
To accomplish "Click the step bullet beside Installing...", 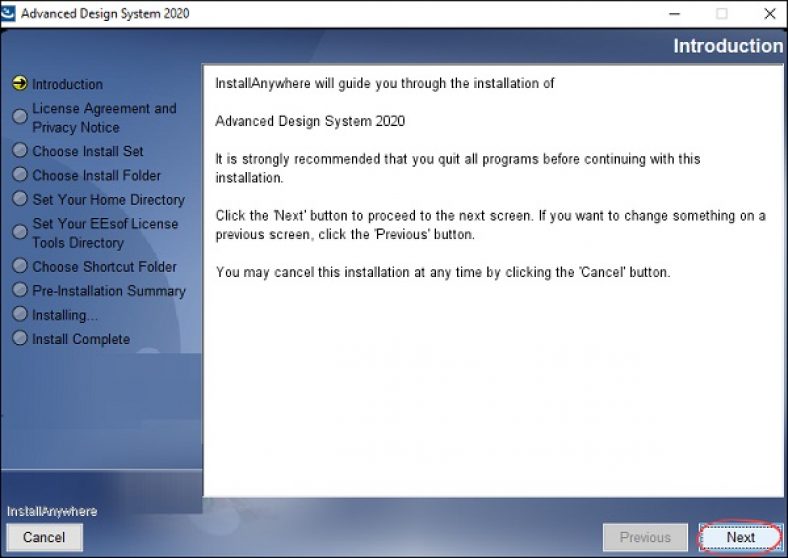I will (x=20, y=314).
